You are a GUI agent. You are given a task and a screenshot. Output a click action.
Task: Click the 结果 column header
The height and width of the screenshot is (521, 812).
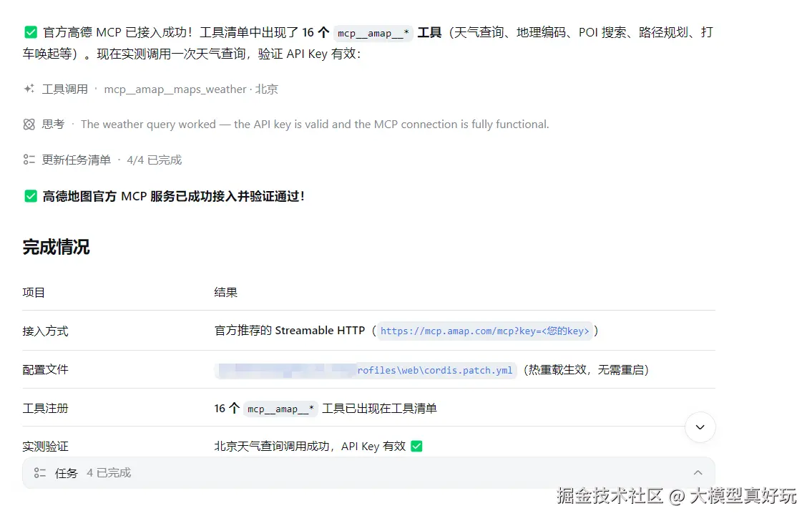click(x=226, y=292)
